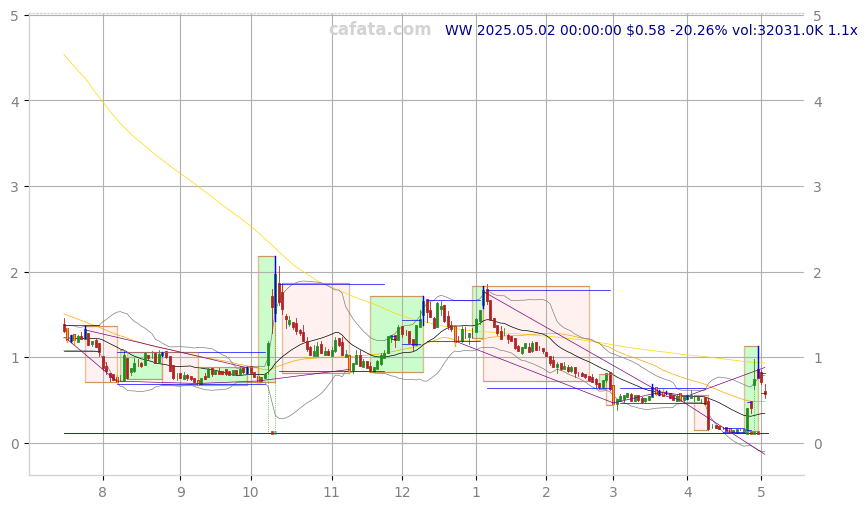Click the 1.1x volume ratio in the header
Screen dimensions: 868x509
pos(843,30)
